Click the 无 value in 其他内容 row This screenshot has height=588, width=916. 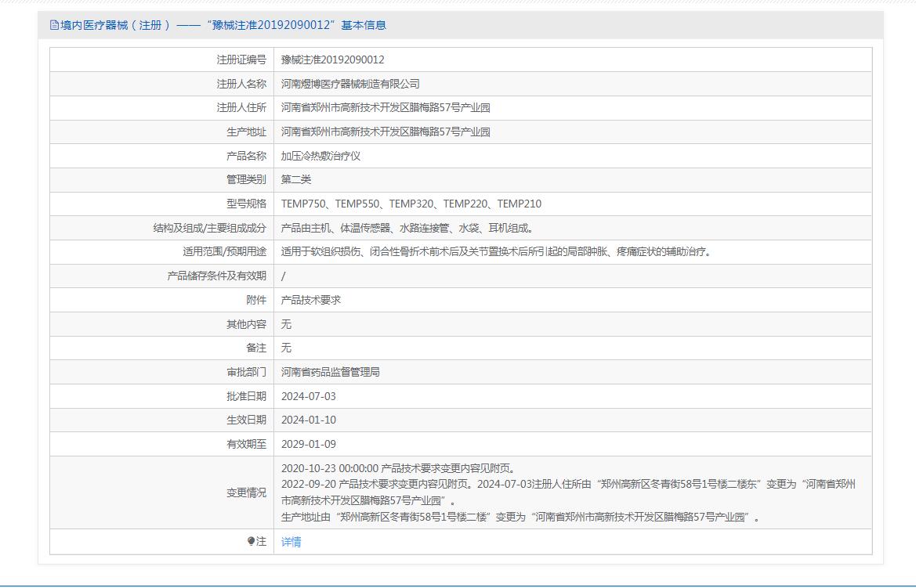[x=286, y=324]
